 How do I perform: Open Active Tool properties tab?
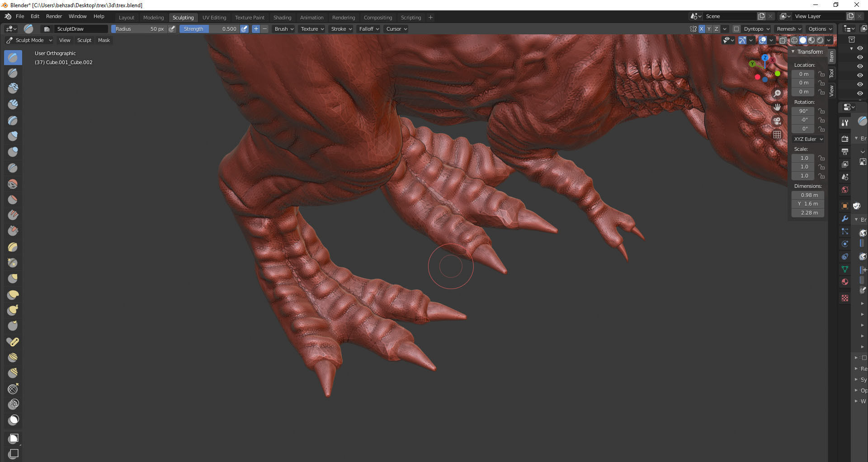(844, 123)
